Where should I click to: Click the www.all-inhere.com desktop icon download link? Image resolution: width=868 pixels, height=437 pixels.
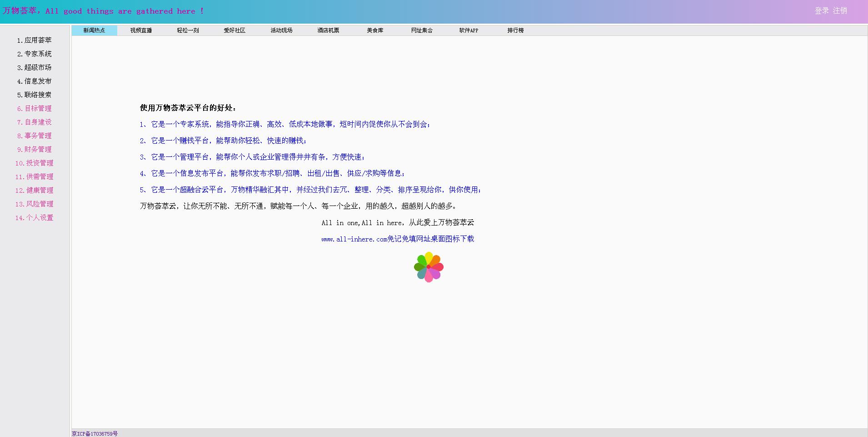pyautogui.click(x=398, y=239)
